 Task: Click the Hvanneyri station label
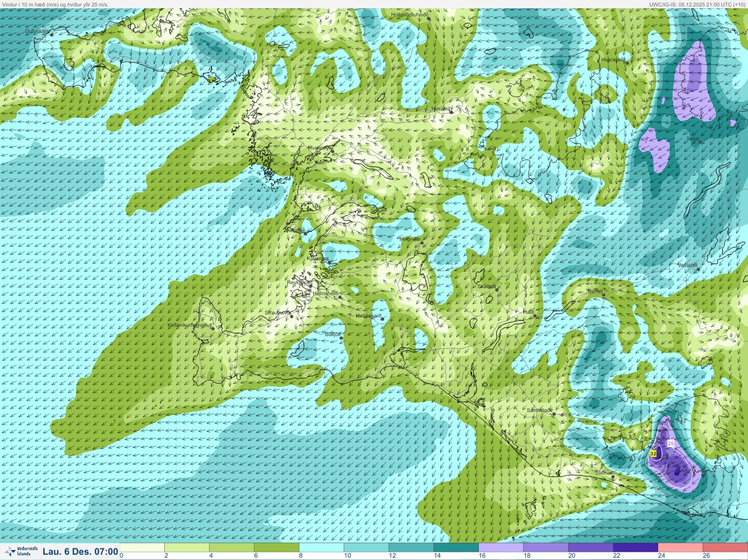(x=319, y=148)
